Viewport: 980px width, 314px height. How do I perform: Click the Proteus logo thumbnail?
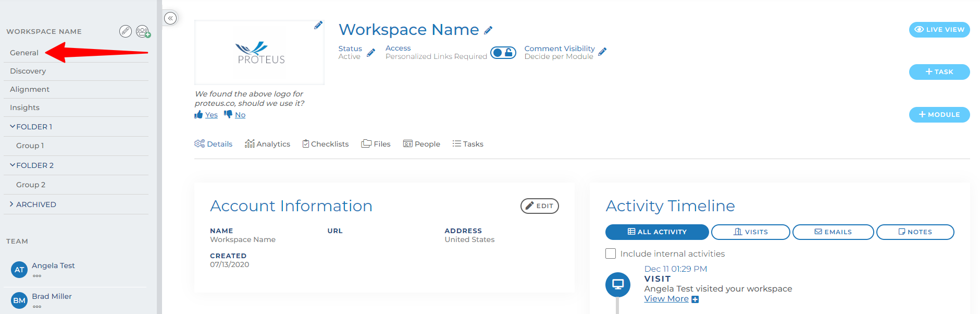point(259,53)
